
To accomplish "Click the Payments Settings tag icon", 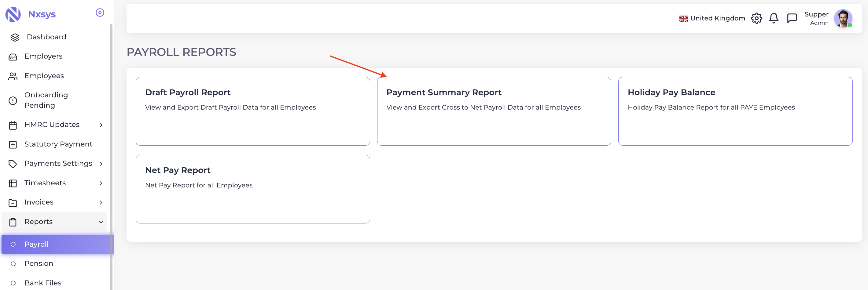I will (x=13, y=164).
